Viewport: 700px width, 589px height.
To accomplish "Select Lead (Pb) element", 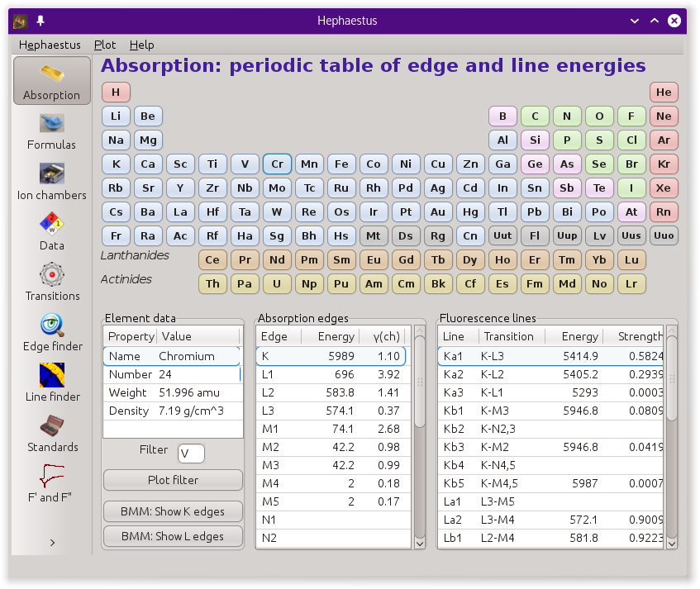I will (x=535, y=212).
